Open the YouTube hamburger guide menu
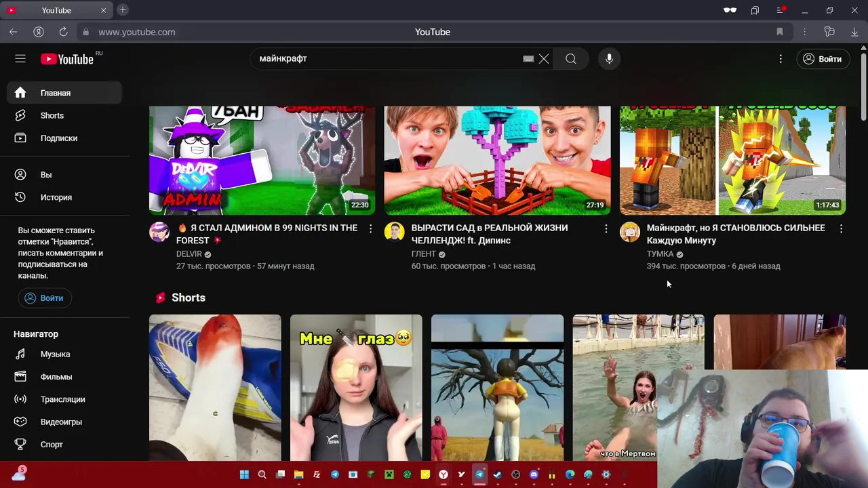The image size is (868, 488). coord(20,59)
